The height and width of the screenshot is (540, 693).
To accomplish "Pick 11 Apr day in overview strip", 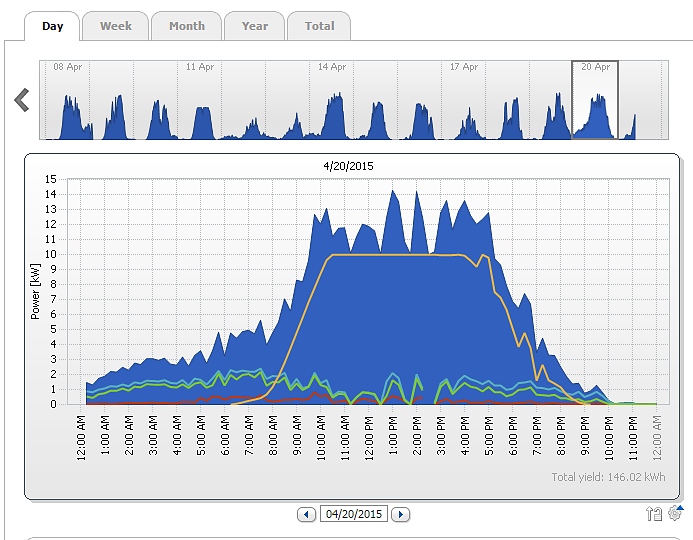I will [199, 100].
